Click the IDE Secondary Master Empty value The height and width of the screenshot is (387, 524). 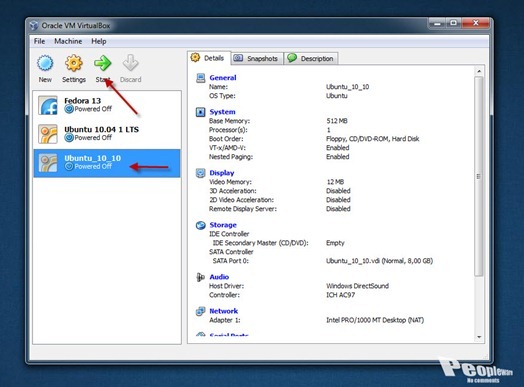tap(335, 243)
